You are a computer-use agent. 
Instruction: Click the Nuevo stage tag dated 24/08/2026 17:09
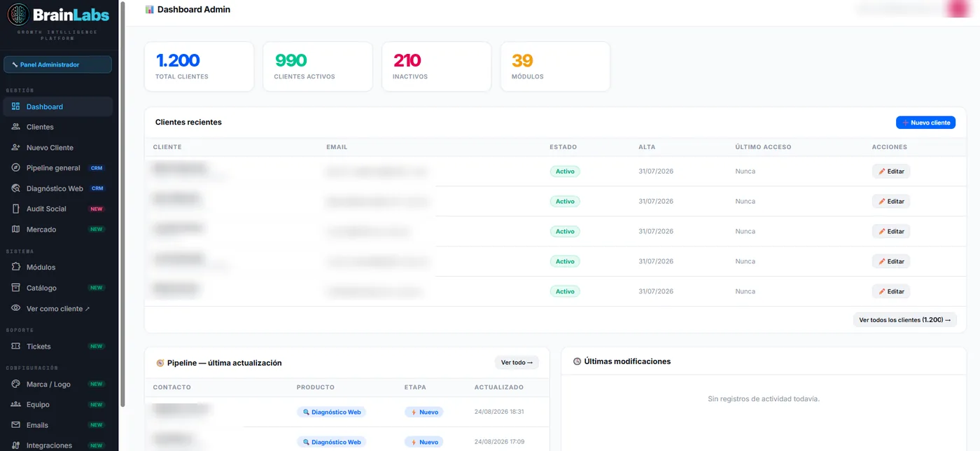424,442
